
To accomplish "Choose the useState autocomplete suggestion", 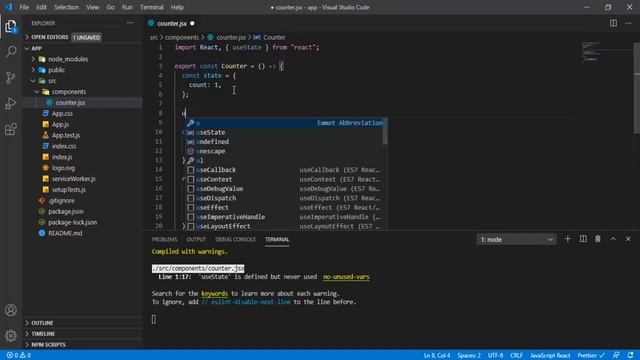I will (x=284, y=132).
